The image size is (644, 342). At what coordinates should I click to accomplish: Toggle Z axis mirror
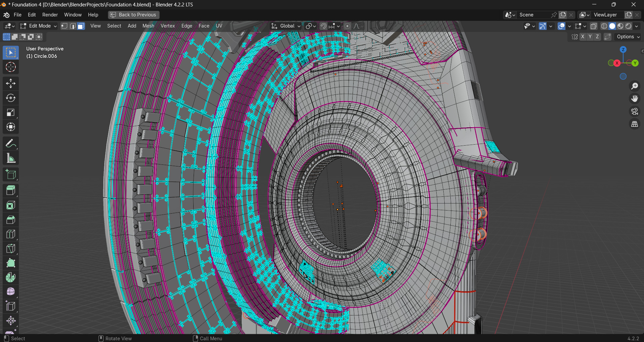pyautogui.click(x=597, y=37)
